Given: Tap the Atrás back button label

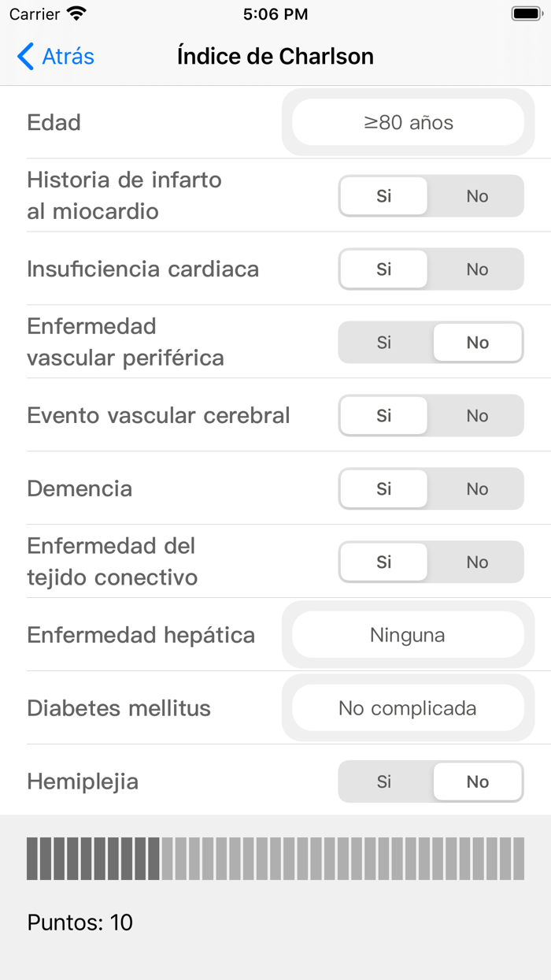Looking at the screenshot, I should coord(68,57).
